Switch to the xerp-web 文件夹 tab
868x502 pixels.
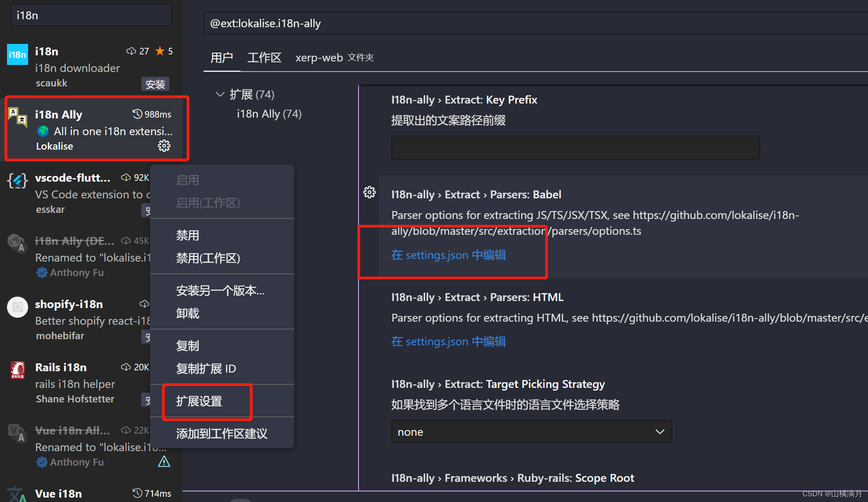coord(334,58)
